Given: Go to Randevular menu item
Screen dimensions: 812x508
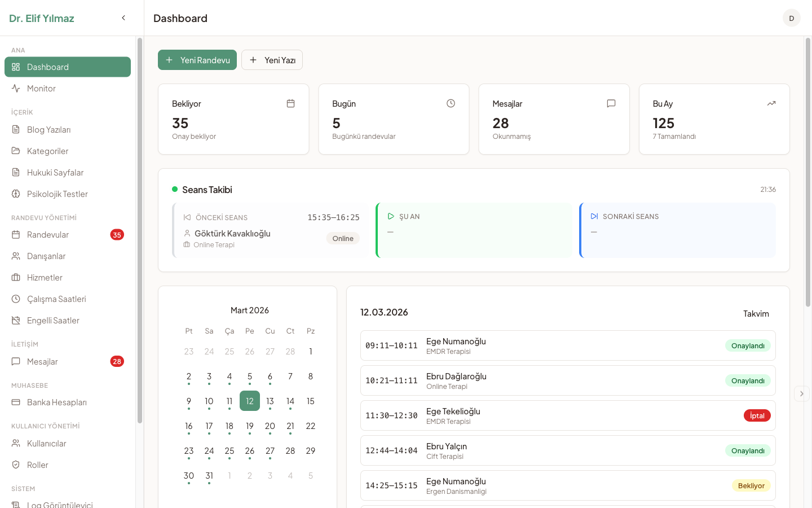Looking at the screenshot, I should coord(48,235).
